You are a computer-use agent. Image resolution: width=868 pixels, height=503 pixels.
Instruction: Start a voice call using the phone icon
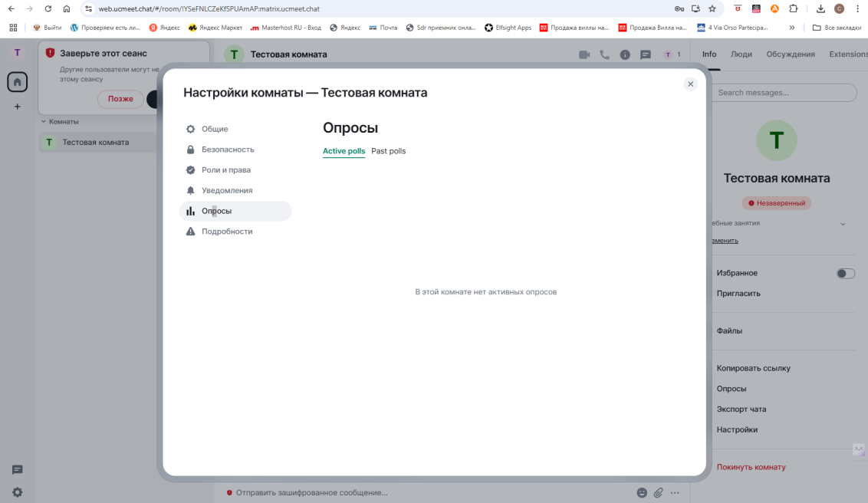pos(604,54)
